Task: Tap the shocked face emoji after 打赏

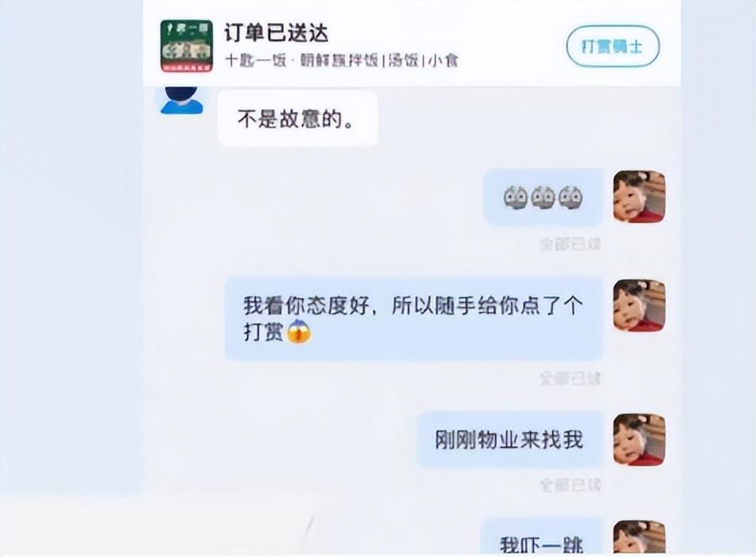Action: [299, 332]
